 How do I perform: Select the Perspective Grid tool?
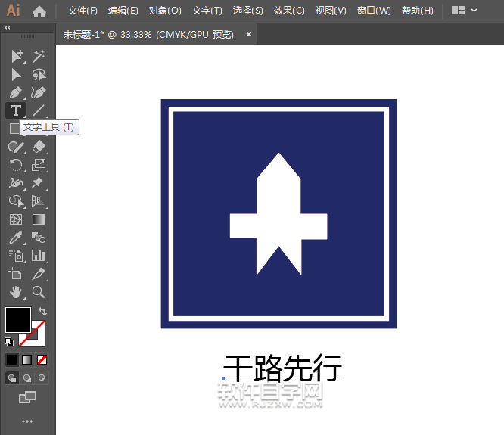point(39,201)
